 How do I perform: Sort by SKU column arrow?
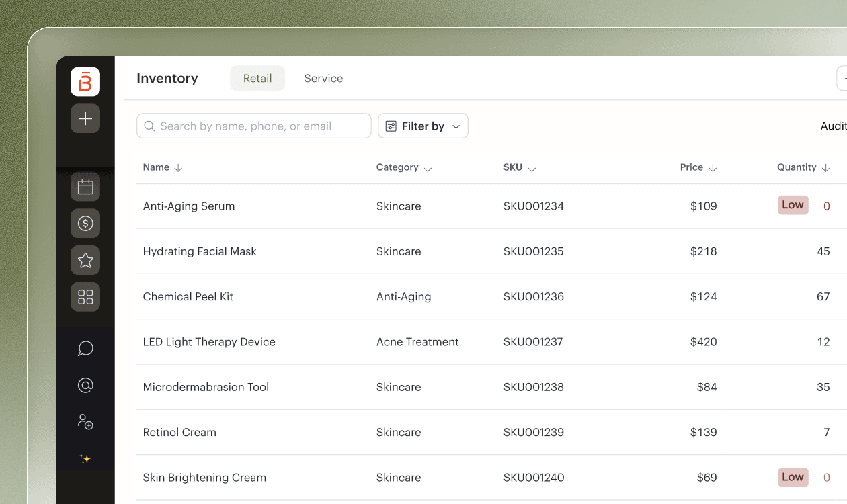tap(532, 168)
